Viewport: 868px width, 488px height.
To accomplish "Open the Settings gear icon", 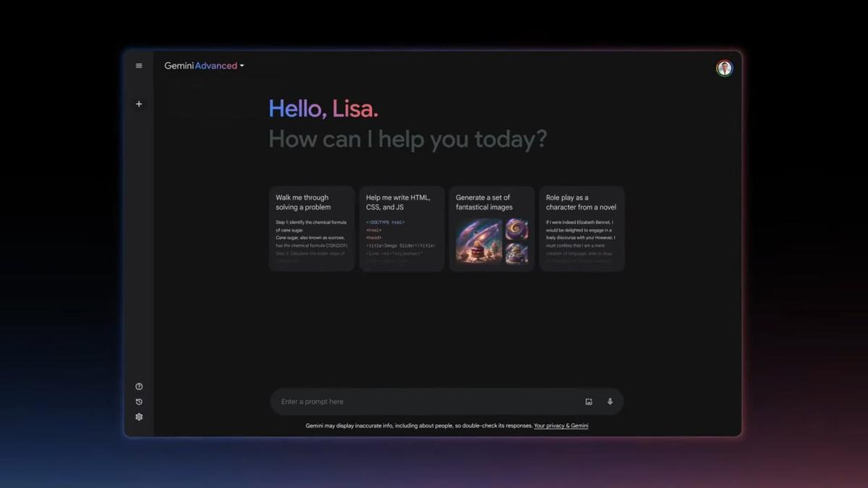I will 139,417.
